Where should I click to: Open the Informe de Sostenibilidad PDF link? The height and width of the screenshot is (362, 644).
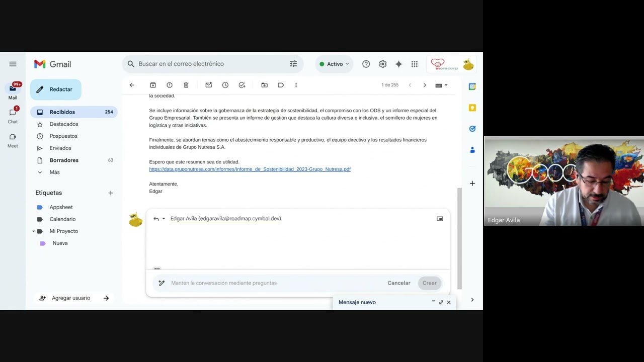(250, 169)
